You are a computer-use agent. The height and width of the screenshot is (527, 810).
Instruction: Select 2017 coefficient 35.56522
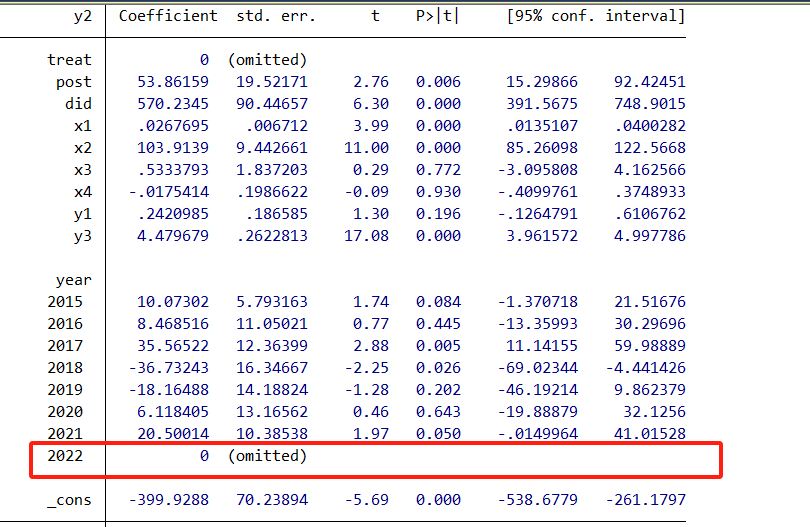173,346
